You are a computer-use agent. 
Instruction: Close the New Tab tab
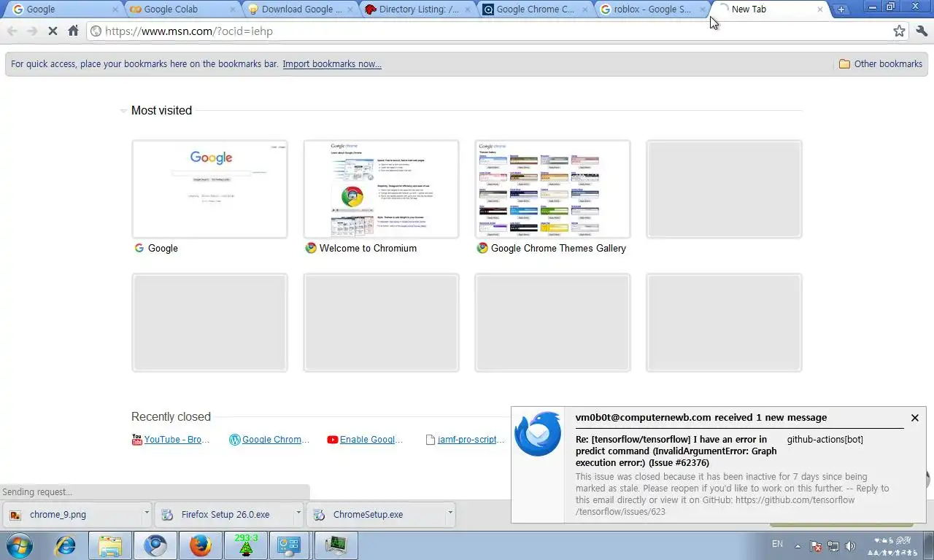[x=820, y=9]
